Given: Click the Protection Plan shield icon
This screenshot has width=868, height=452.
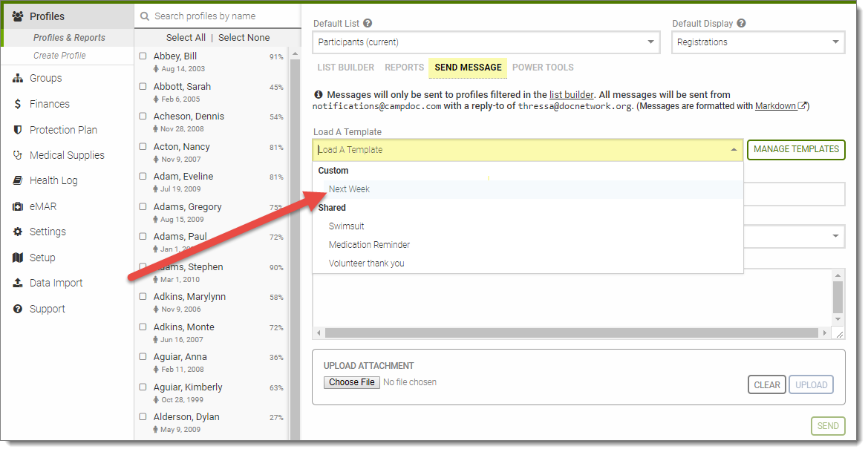Looking at the screenshot, I should 18,130.
